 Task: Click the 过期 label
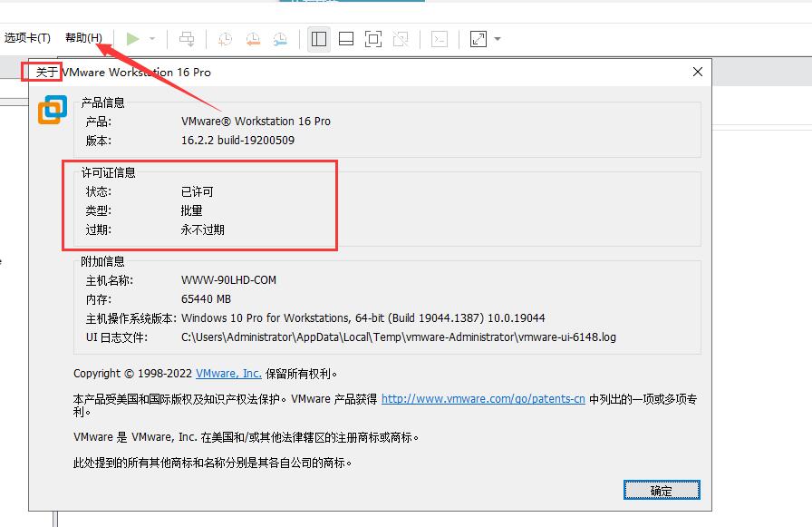[x=99, y=229]
